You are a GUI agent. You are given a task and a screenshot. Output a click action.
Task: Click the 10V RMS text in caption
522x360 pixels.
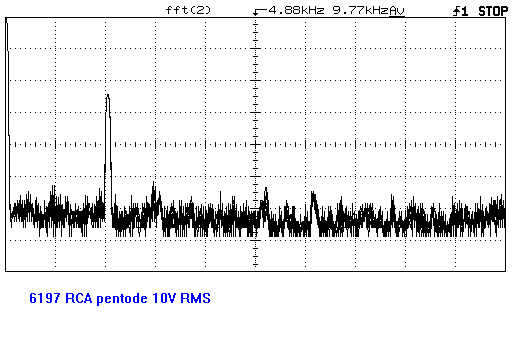click(x=181, y=298)
